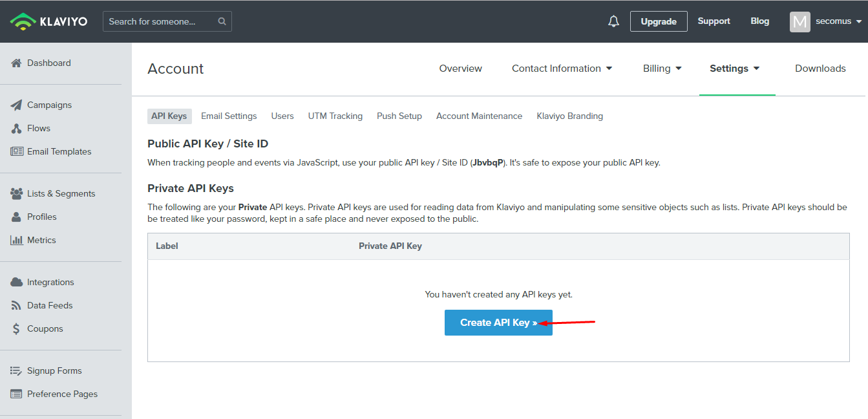The width and height of the screenshot is (868, 419).
Task: Go to Account Maintenance sub-tab
Action: point(479,116)
